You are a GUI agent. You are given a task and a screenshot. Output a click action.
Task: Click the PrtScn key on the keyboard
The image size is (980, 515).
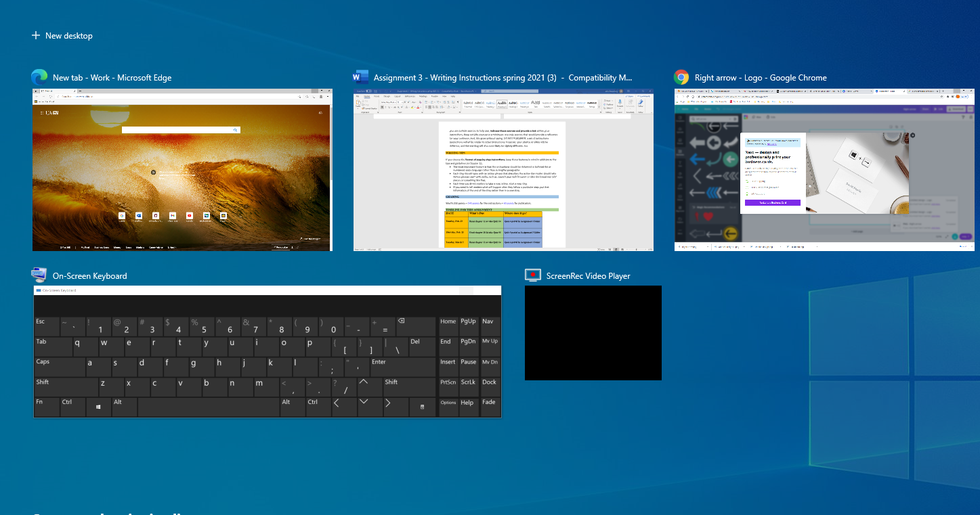(x=448, y=383)
